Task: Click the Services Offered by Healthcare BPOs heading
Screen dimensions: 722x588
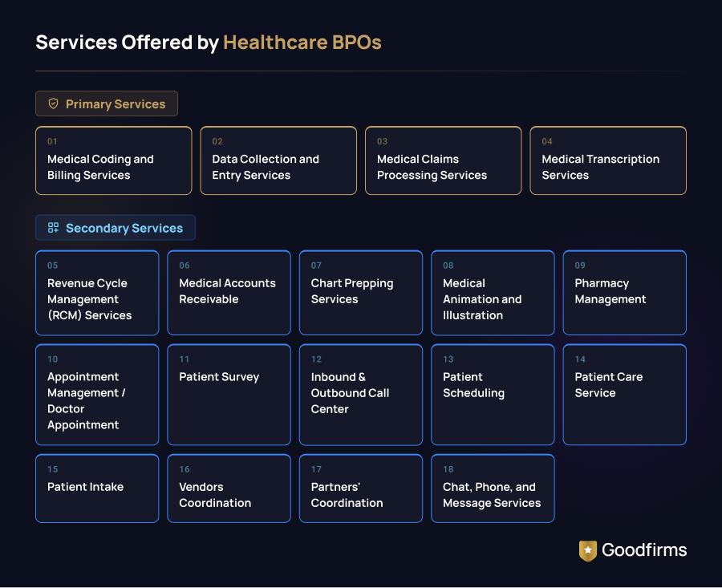Action: [x=208, y=42]
